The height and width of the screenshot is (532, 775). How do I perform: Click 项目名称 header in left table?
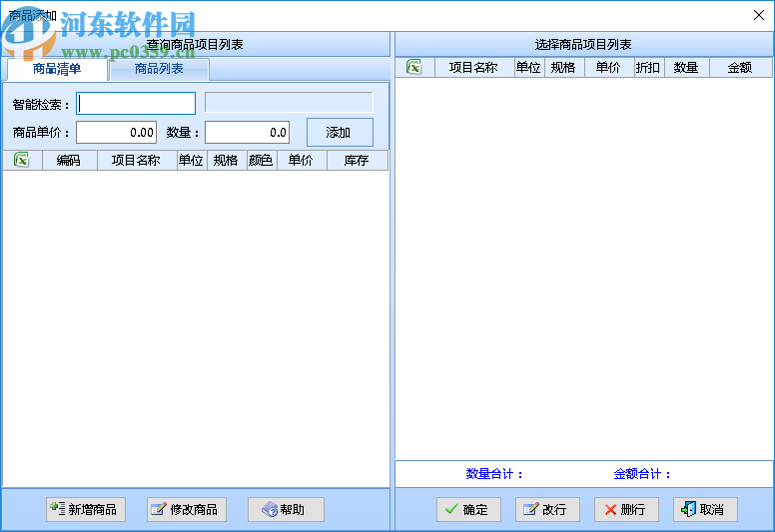[137, 160]
